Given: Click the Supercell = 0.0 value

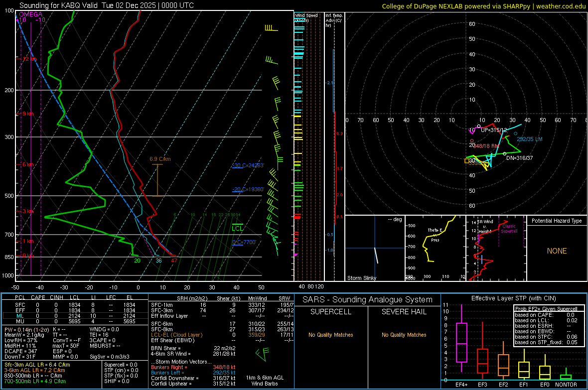Looking at the screenshot, I should pyautogui.click(x=121, y=365).
